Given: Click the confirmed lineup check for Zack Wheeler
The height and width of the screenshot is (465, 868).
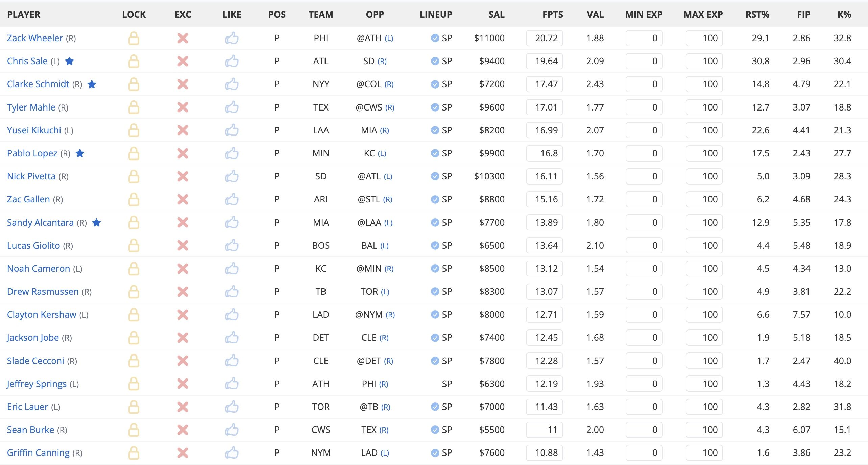Looking at the screenshot, I should click(x=435, y=38).
